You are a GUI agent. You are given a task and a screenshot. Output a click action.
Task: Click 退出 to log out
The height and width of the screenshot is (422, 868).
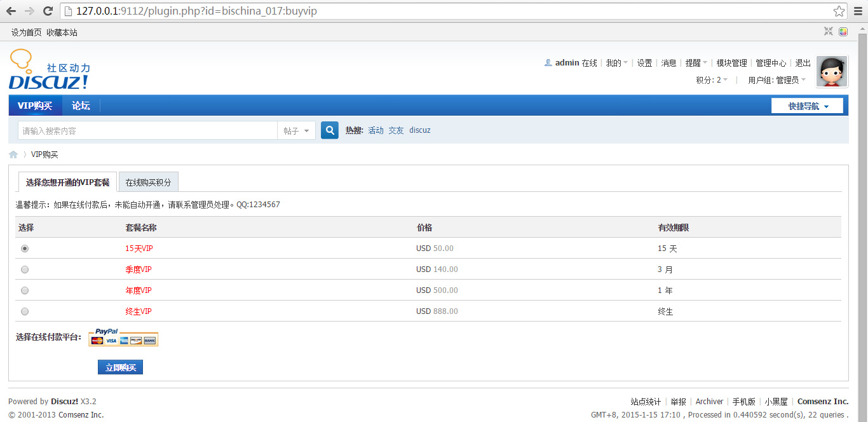coord(803,63)
